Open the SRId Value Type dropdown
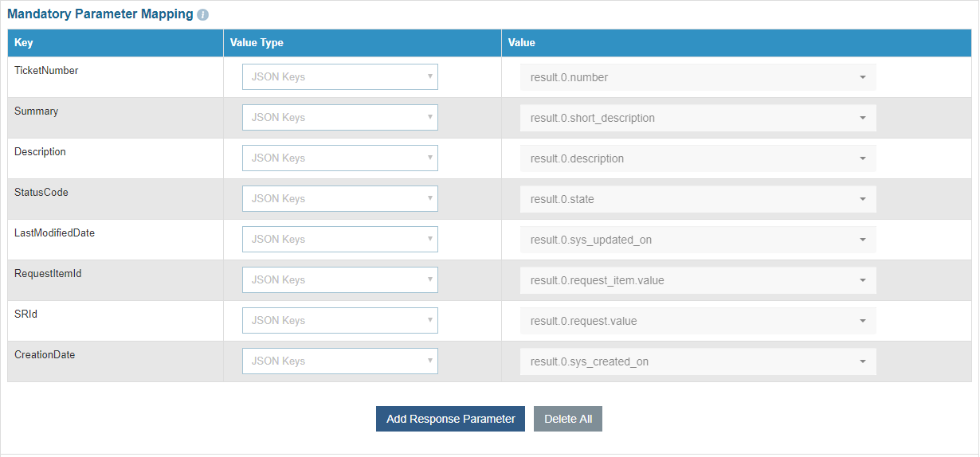Image resolution: width=980 pixels, height=457 pixels. pyautogui.click(x=340, y=321)
